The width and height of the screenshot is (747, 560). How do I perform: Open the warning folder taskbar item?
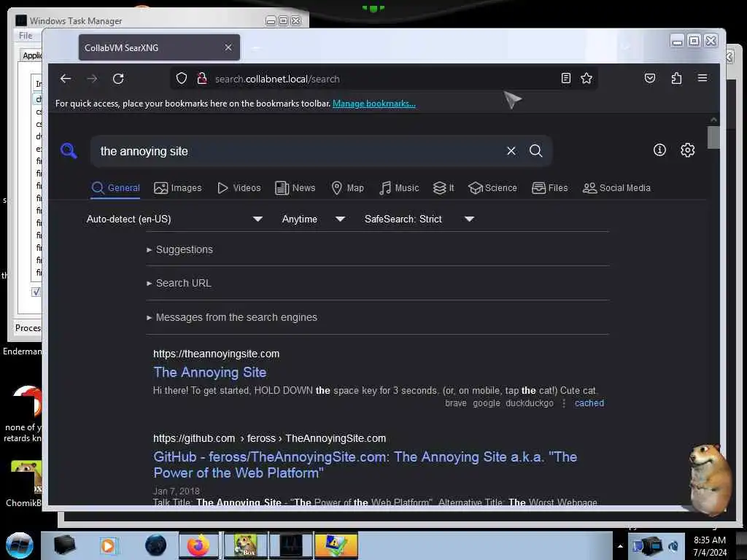point(336,545)
